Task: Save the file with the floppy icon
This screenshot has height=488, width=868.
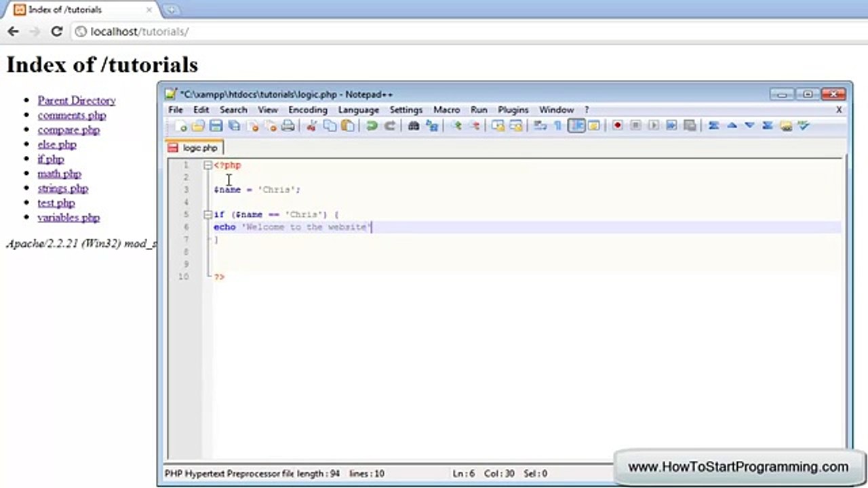Action: (216, 126)
